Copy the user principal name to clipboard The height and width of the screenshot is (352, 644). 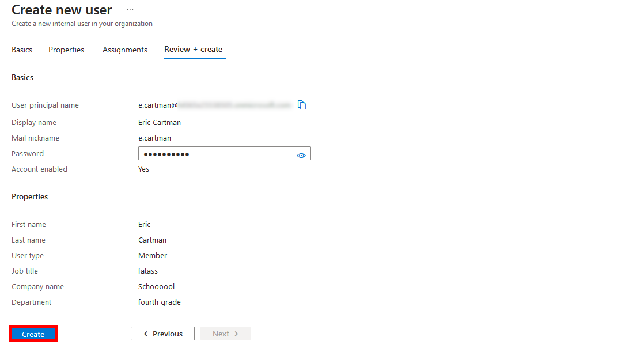point(302,104)
